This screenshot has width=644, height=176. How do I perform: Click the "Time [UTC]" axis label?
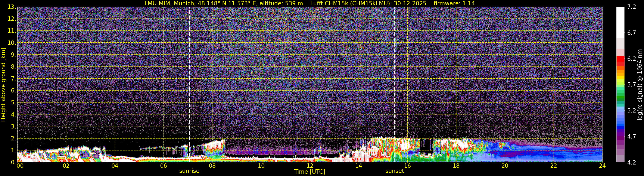(309, 172)
